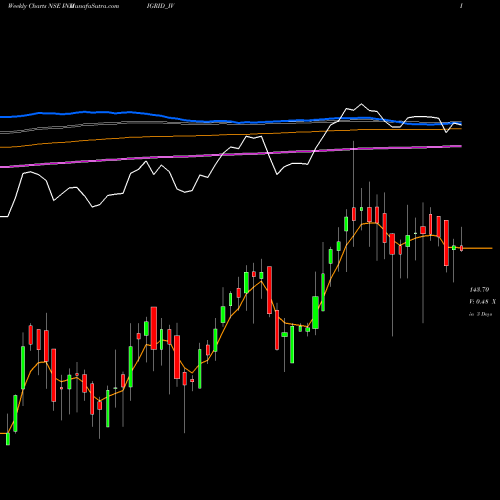
Task: Select the IGRID_IV symbol label
Action: 160,6
